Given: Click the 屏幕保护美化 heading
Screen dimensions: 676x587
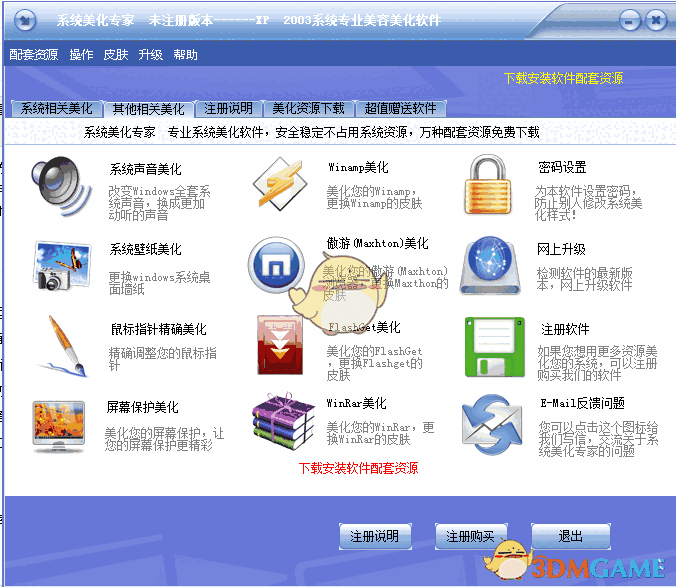Looking at the screenshot, I should (x=143, y=407).
